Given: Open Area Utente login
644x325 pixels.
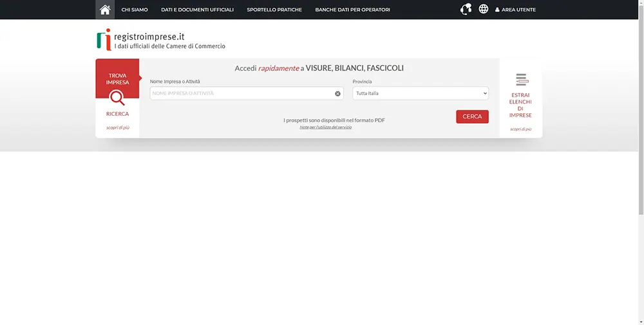Looking at the screenshot, I should click(515, 10).
